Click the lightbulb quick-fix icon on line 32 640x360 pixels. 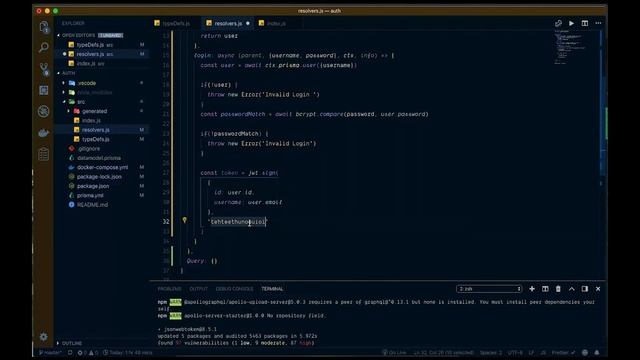pyautogui.click(x=184, y=220)
